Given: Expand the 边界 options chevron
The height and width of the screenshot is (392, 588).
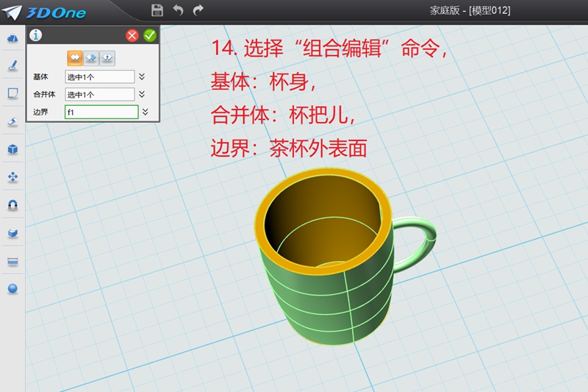Looking at the screenshot, I should [x=146, y=112].
